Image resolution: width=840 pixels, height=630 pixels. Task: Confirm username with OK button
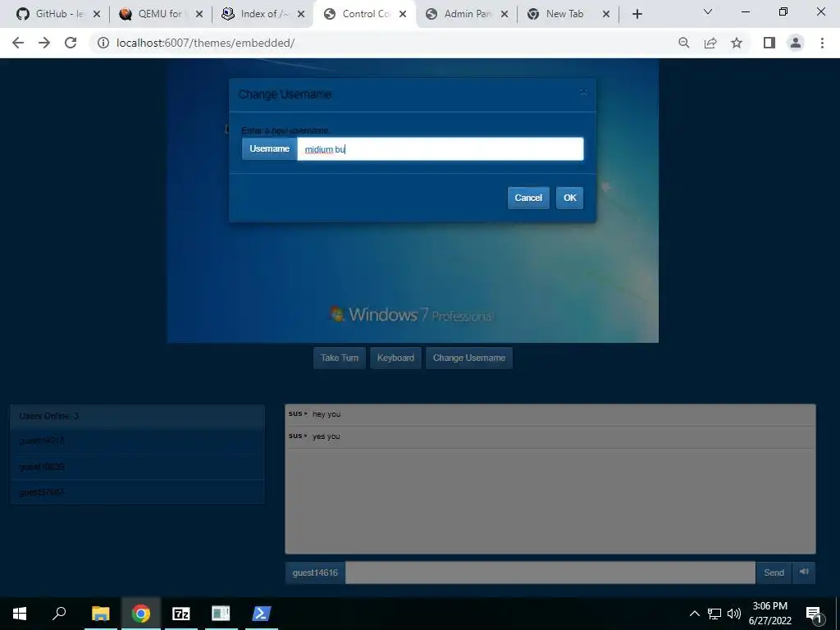569,198
